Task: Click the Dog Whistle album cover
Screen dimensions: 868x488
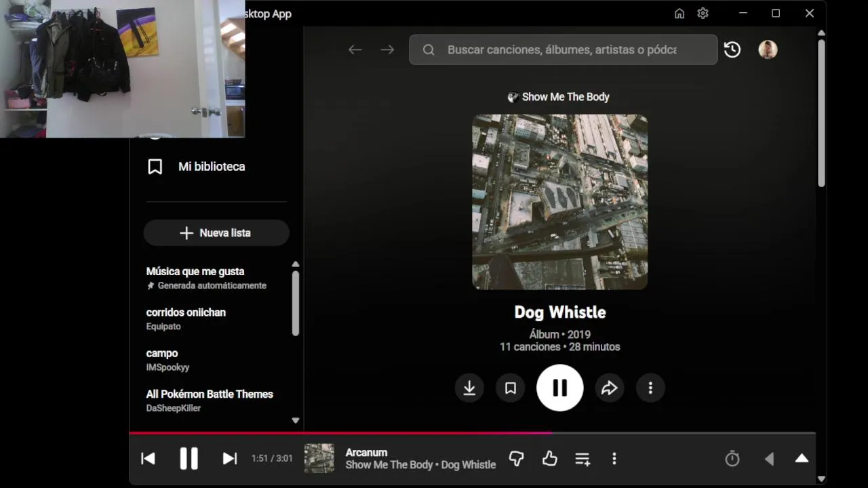Action: pyautogui.click(x=560, y=202)
